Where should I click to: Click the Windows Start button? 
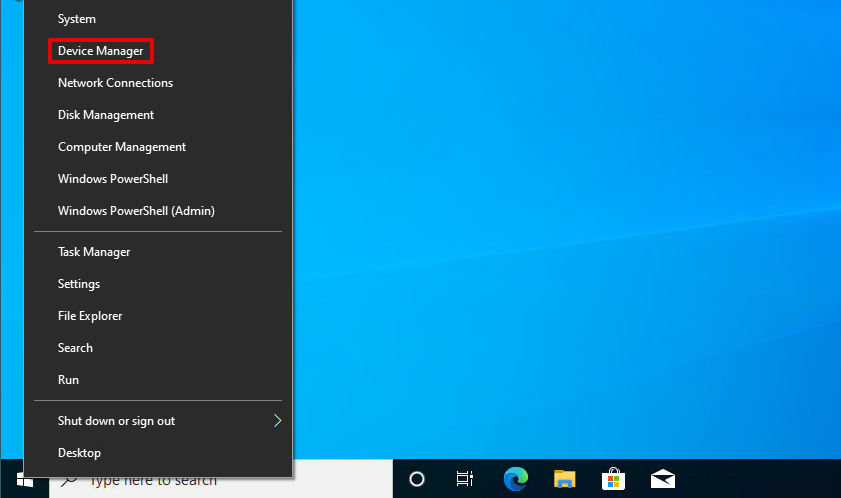pos(25,479)
